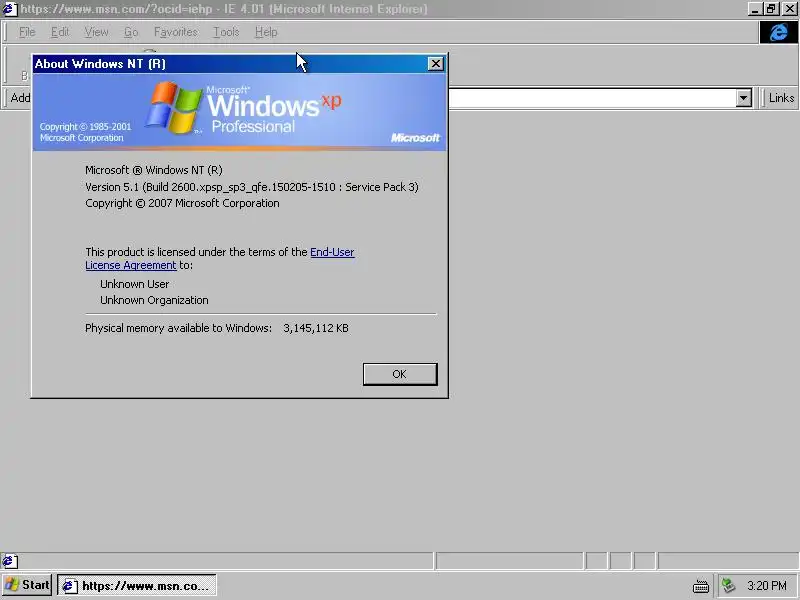Close the Internet Explorer window
Viewport: 800px width, 600px height.
point(789,9)
